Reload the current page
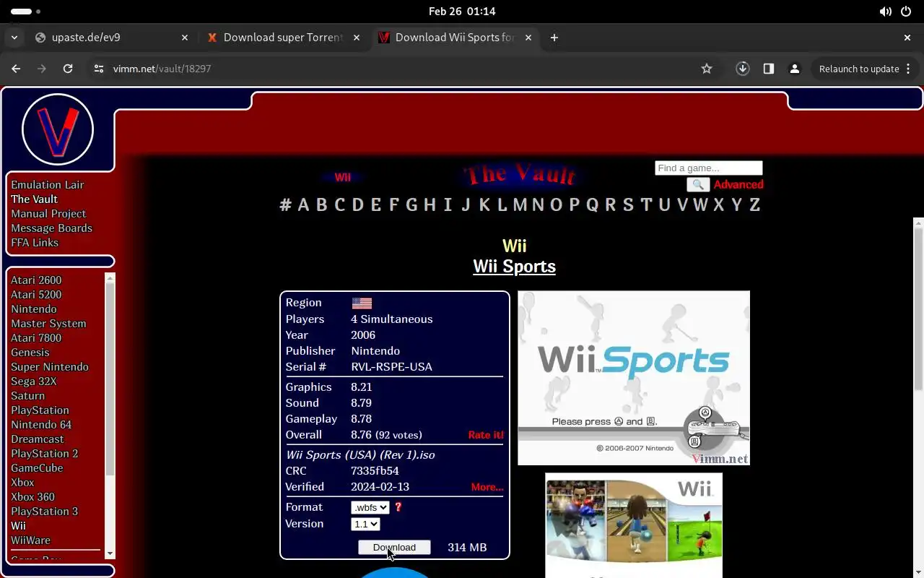Screen dimensions: 924x578 (68, 69)
